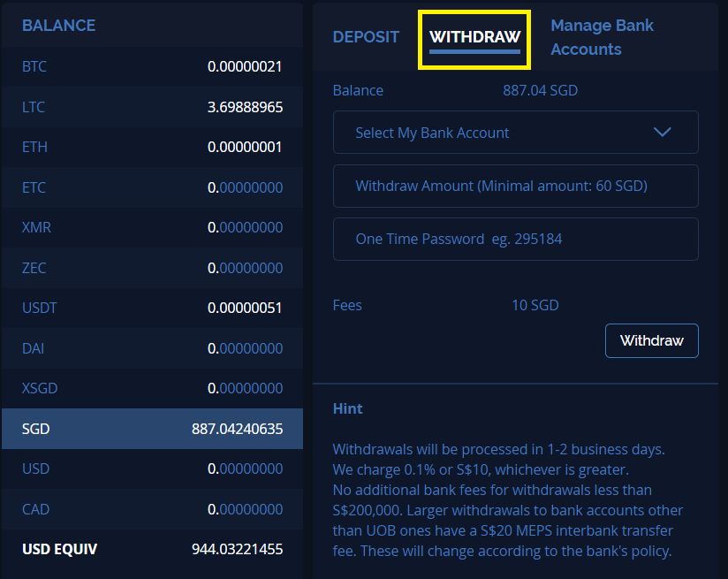
Task: Focus the One Time Password field
Action: [x=515, y=239]
